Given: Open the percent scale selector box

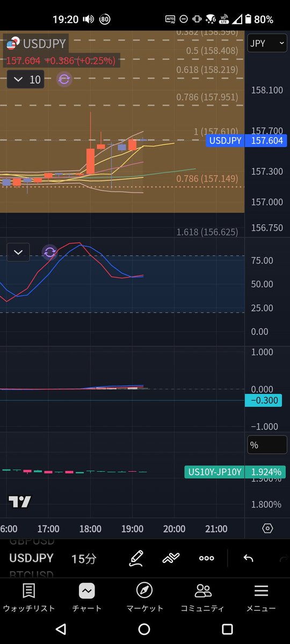Looking at the screenshot, I should tap(267, 445).
